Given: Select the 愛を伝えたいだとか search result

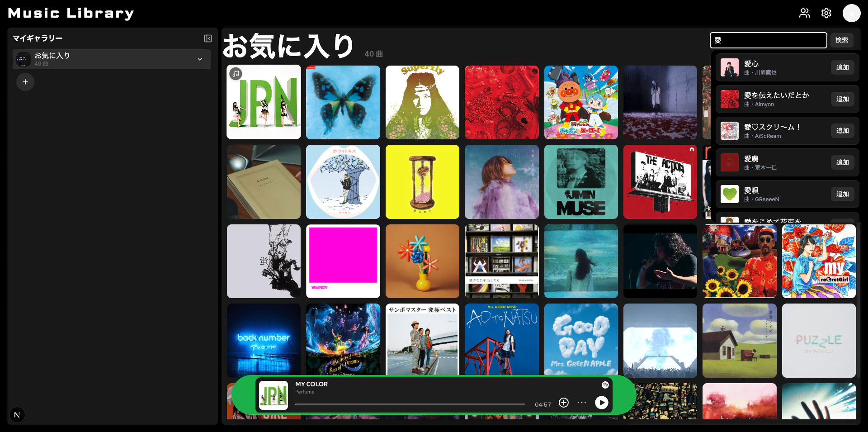Looking at the screenshot, I should [x=776, y=95].
